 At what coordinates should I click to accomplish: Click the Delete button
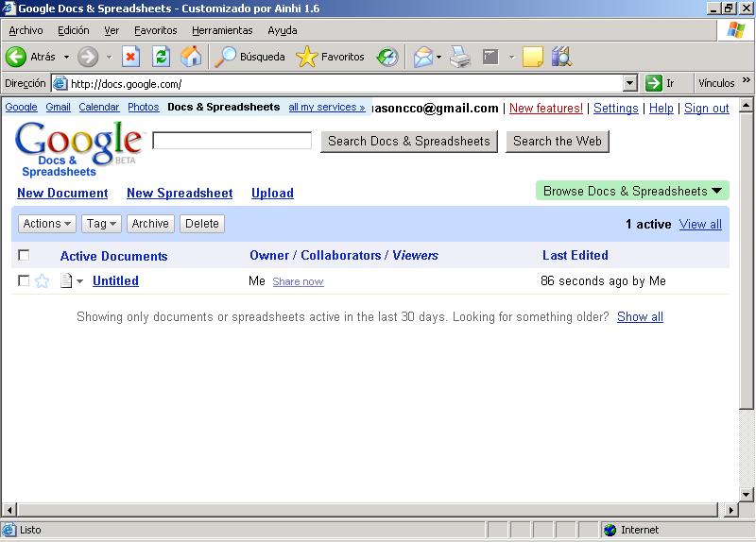pyautogui.click(x=202, y=224)
